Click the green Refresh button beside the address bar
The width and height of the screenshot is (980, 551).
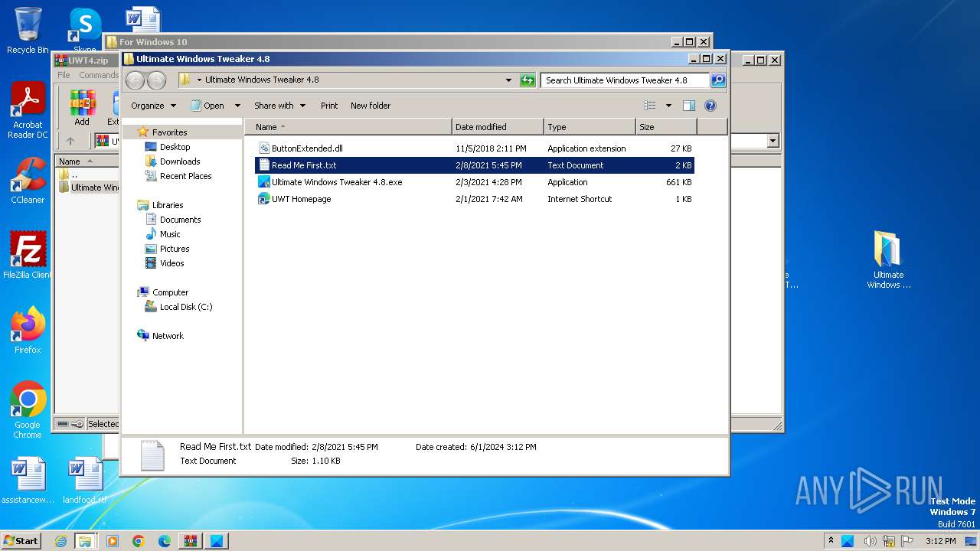(528, 80)
